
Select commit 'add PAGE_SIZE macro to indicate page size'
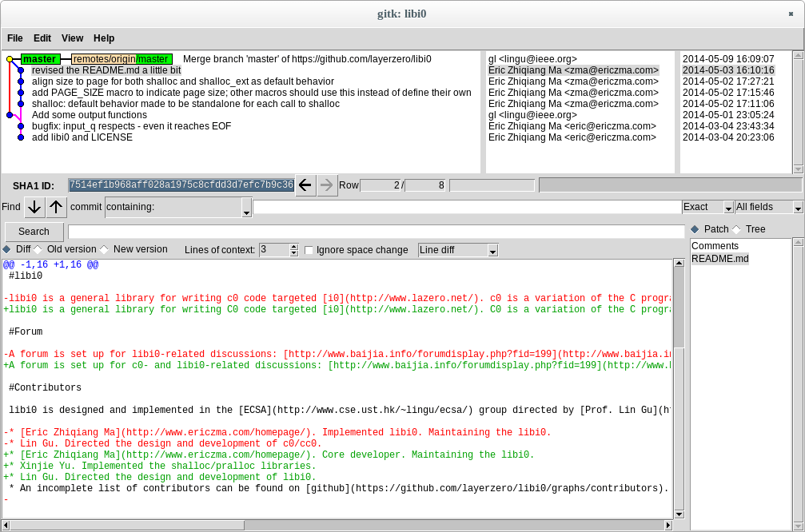pyautogui.click(x=252, y=93)
